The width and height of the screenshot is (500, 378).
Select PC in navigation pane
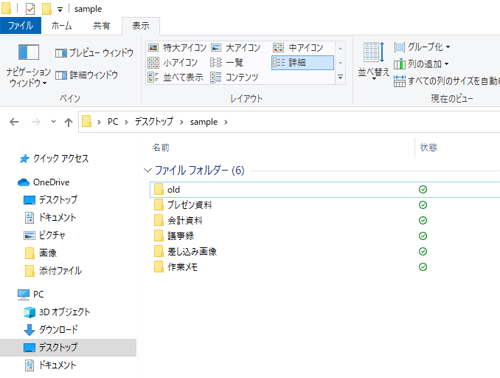(x=31, y=294)
